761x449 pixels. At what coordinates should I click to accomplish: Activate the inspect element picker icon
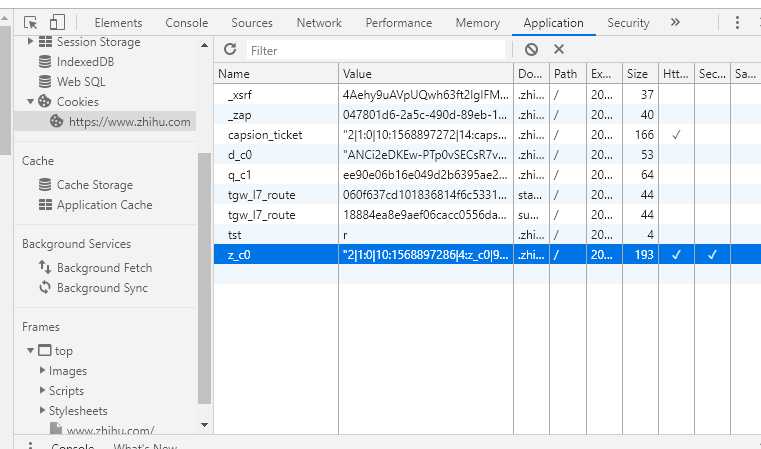(31, 22)
